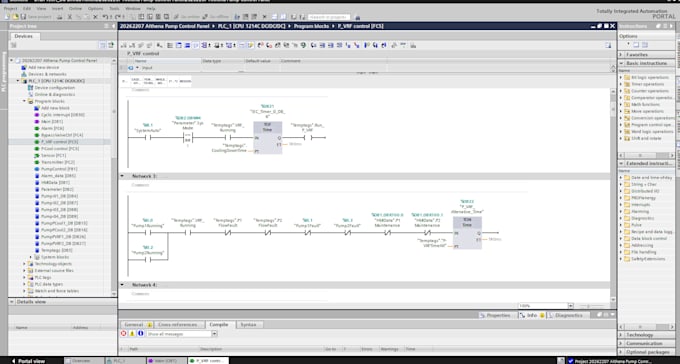Select Pump01_DB in project tree

point(59,196)
